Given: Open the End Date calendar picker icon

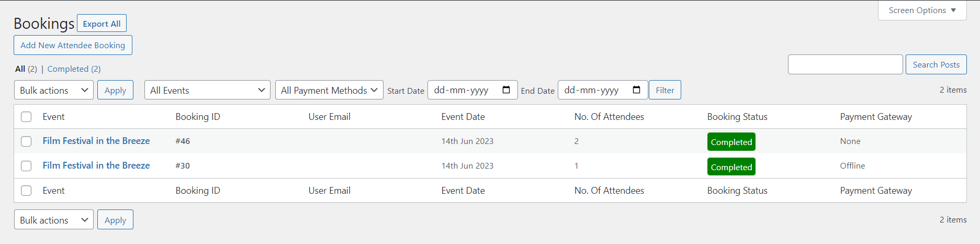Looking at the screenshot, I should (x=636, y=90).
